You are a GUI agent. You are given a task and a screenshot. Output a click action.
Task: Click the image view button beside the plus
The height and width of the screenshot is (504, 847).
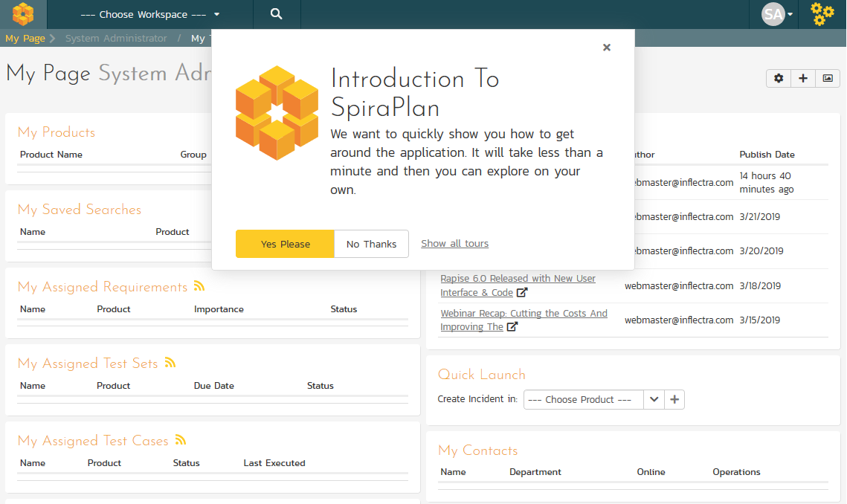pyautogui.click(x=828, y=78)
